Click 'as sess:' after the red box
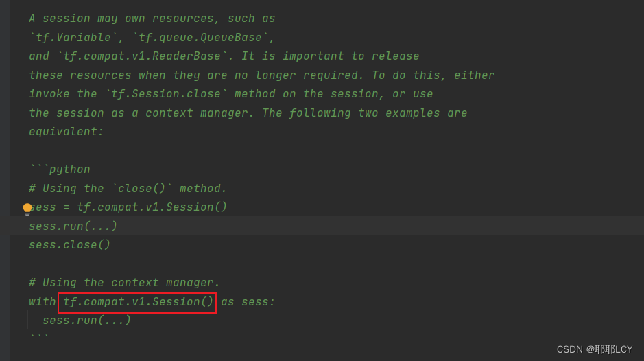This screenshot has height=361, width=644. click(248, 302)
